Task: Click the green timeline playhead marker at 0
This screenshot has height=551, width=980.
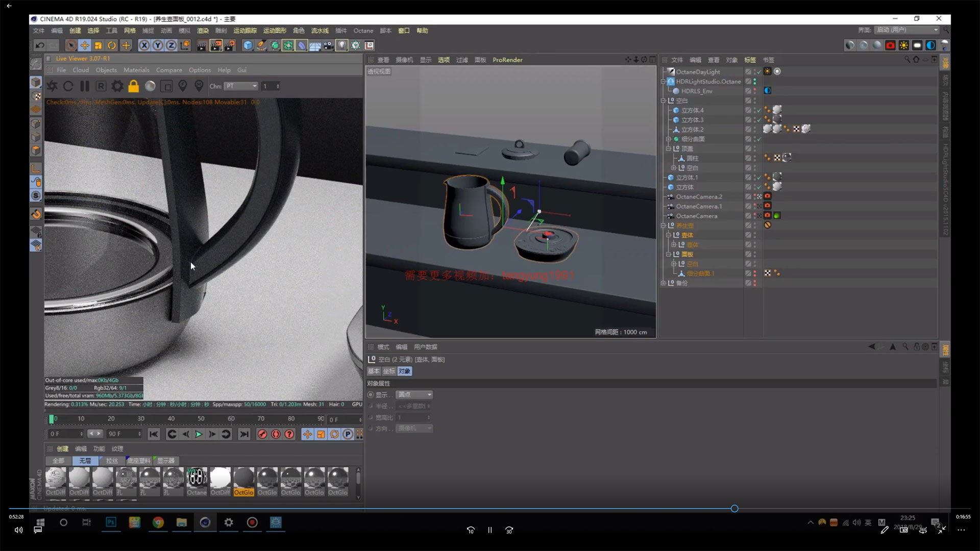Action: tap(51, 419)
